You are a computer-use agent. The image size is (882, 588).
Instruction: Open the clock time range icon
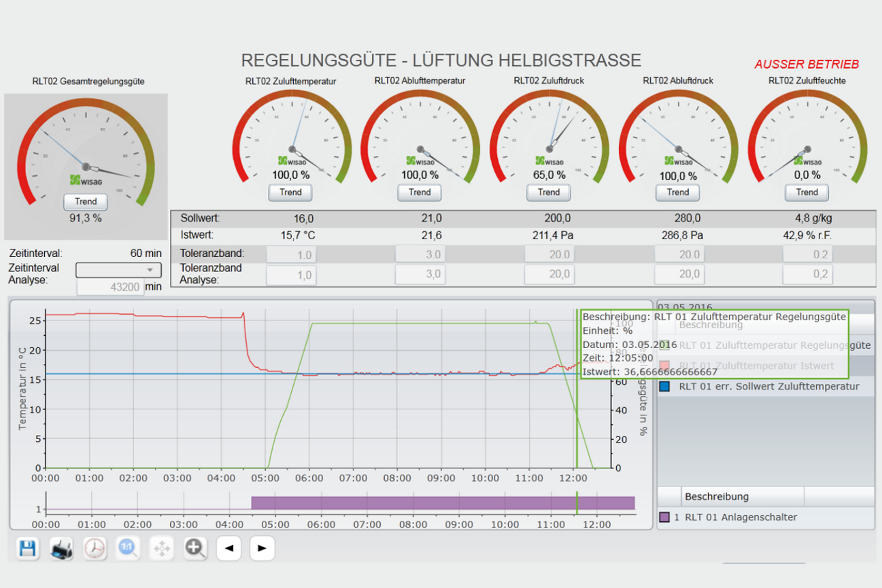point(95,548)
